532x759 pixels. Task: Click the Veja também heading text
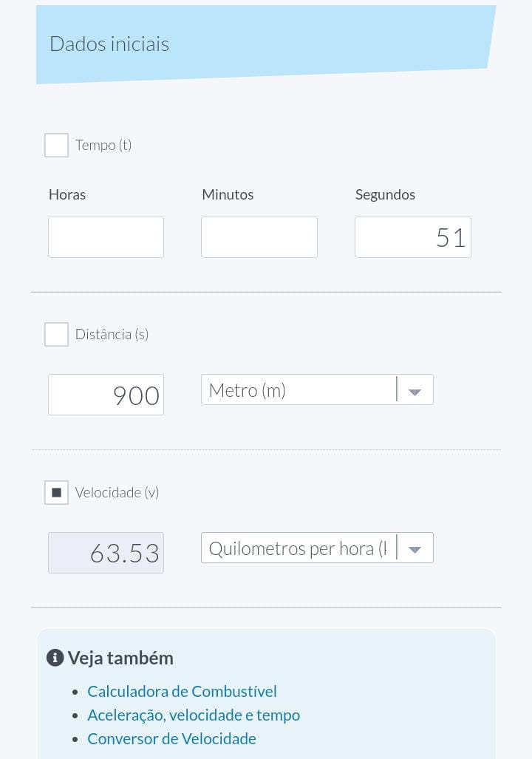coord(120,658)
